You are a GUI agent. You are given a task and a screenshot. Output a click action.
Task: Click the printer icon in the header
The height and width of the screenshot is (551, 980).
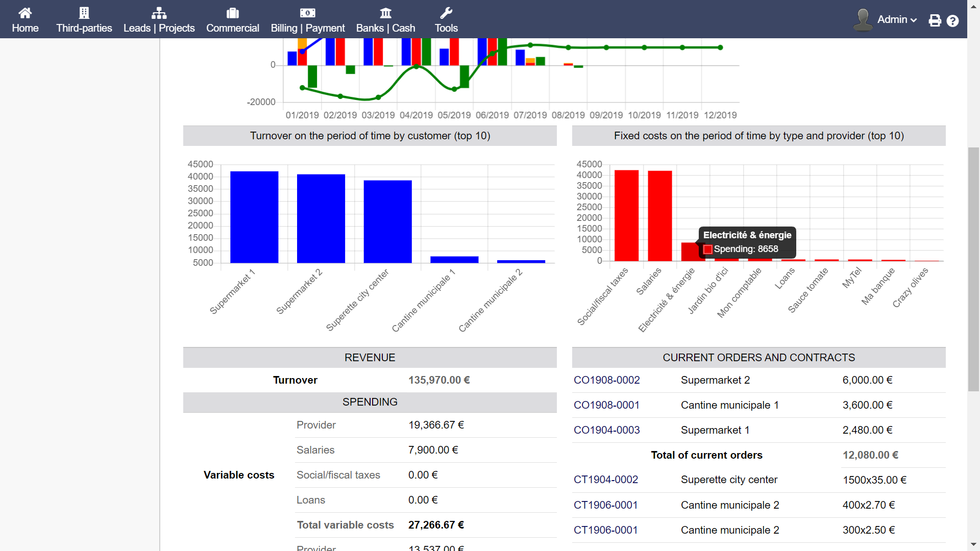coord(935,20)
